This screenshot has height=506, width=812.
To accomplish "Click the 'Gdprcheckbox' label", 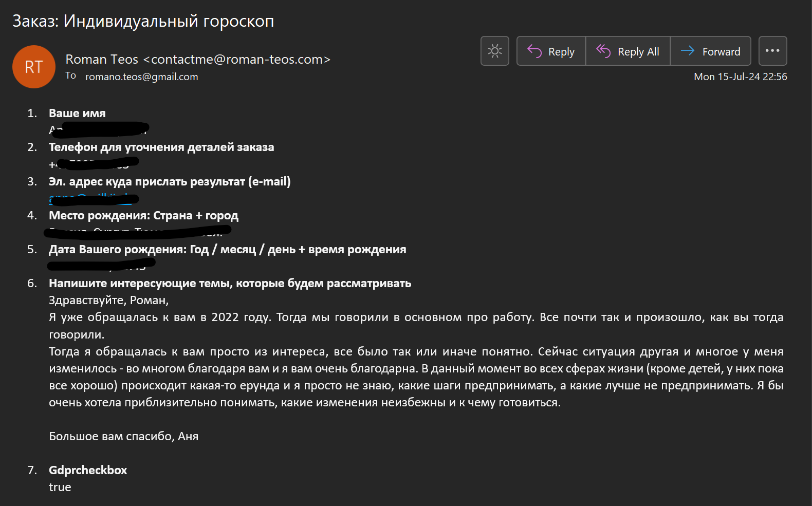I will tap(88, 470).
